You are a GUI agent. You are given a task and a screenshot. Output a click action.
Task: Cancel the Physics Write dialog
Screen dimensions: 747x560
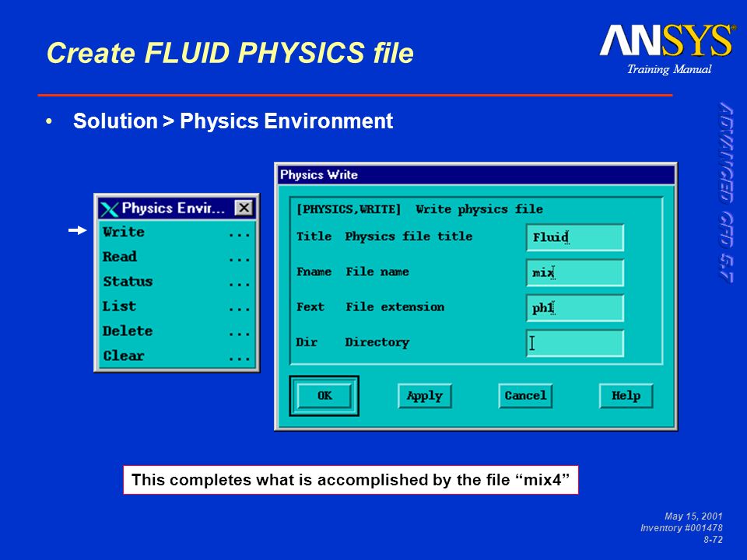click(x=525, y=396)
